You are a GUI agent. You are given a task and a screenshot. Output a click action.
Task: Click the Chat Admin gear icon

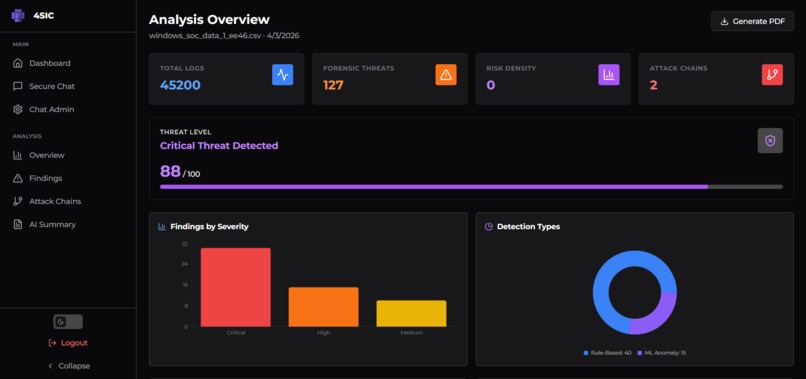pos(18,110)
